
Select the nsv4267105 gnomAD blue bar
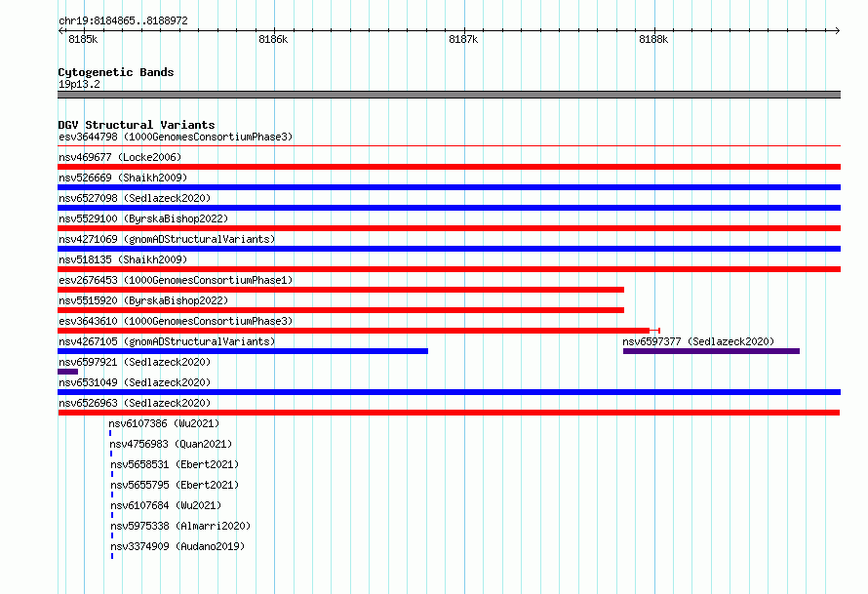click(x=243, y=351)
